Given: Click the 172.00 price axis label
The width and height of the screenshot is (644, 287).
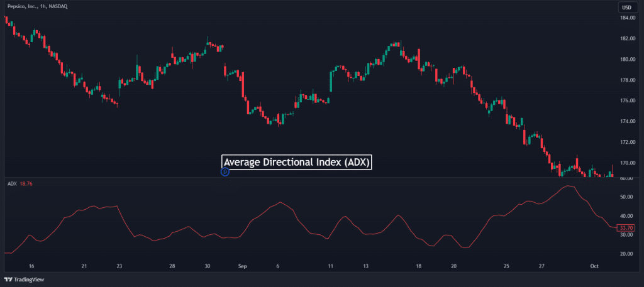Looking at the screenshot, I should pos(629,142).
